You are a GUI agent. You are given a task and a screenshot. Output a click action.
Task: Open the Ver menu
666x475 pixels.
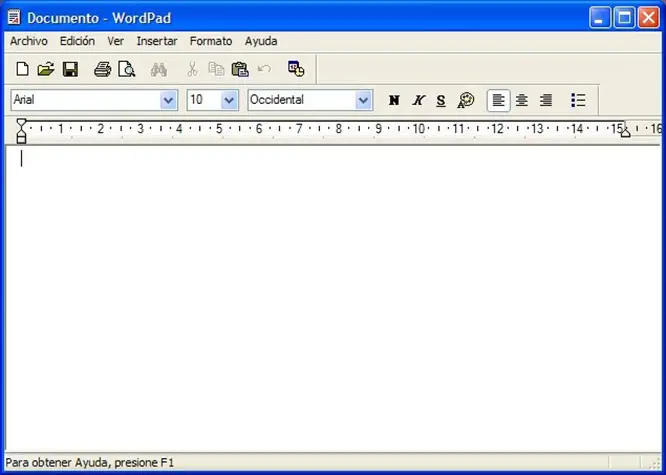coord(116,41)
